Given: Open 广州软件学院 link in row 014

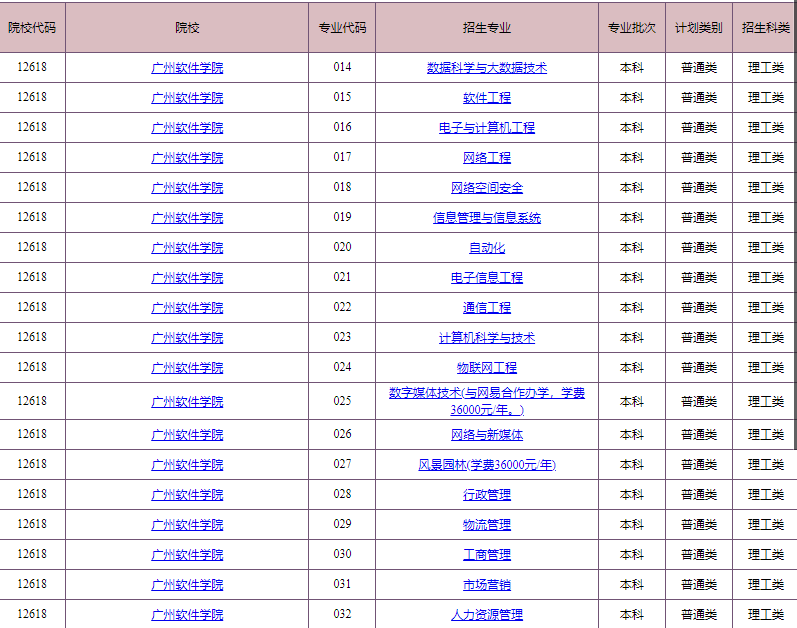Looking at the screenshot, I should pyautogui.click(x=187, y=68).
